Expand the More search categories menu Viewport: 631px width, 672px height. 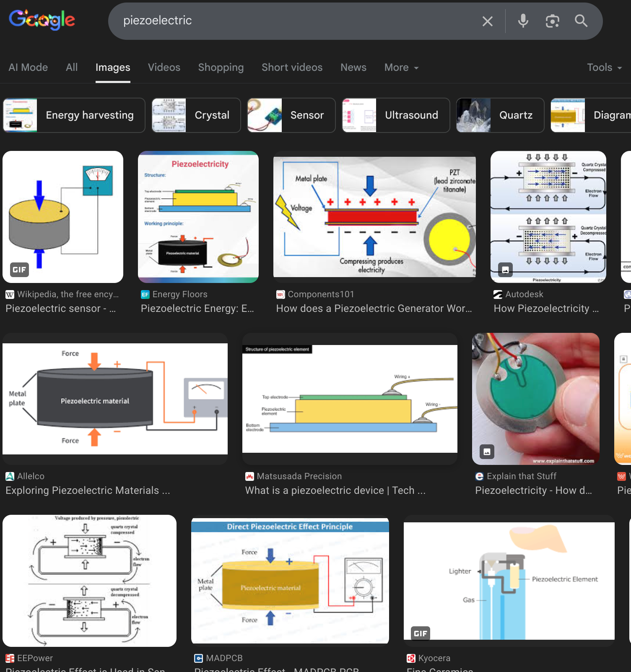(x=401, y=67)
